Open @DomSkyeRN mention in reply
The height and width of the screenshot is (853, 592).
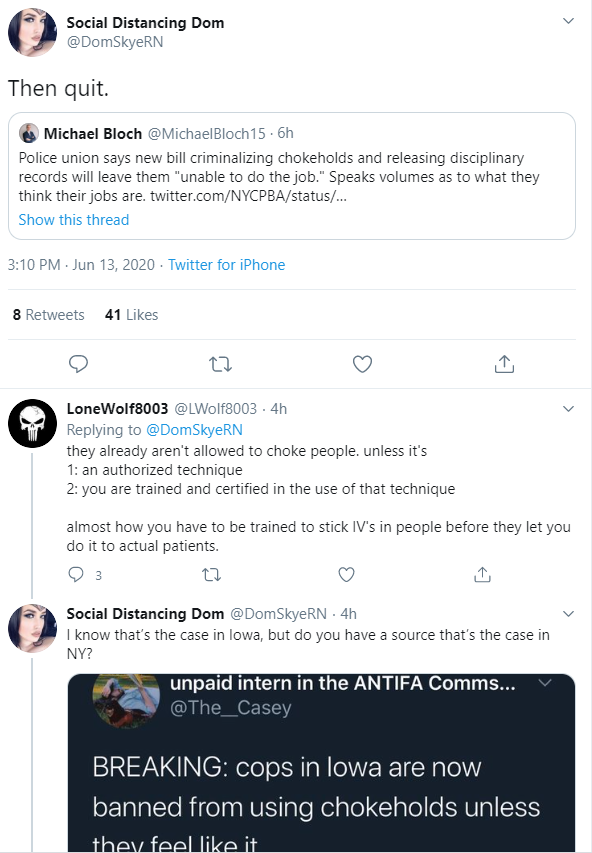coord(194,430)
